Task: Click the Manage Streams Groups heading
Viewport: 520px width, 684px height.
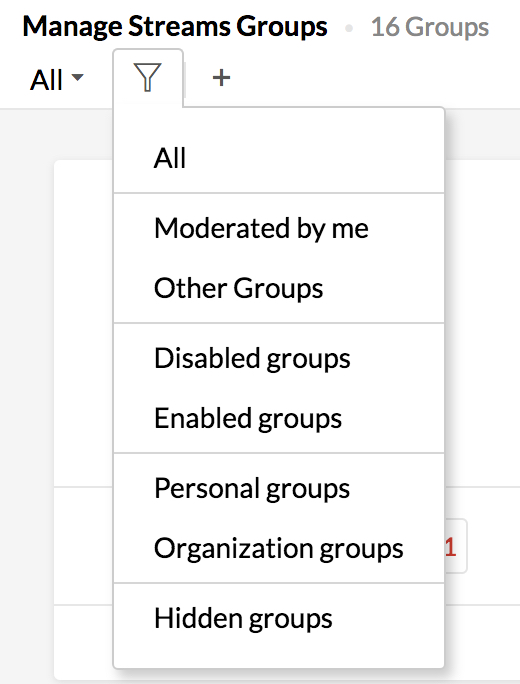Action: [x=175, y=27]
